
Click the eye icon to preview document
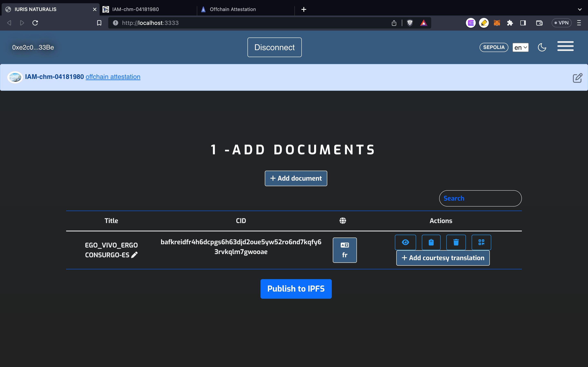pyautogui.click(x=405, y=242)
